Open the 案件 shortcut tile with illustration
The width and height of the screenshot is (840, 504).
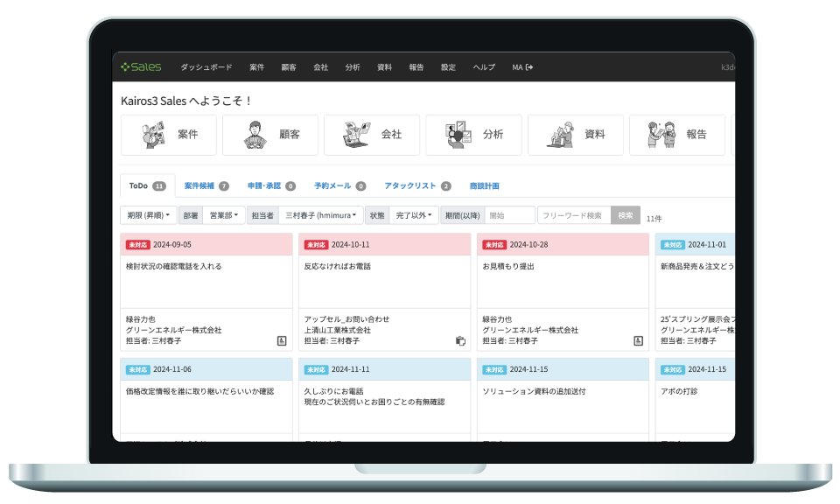[x=168, y=135]
